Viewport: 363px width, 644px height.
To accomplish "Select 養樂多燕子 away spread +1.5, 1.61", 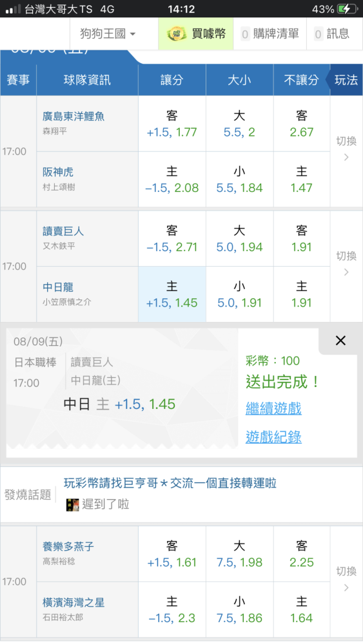I will point(172,554).
